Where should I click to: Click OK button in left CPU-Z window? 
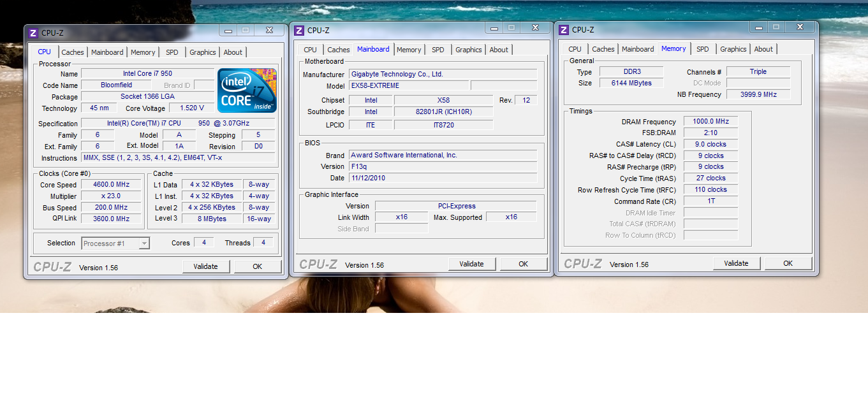258,266
